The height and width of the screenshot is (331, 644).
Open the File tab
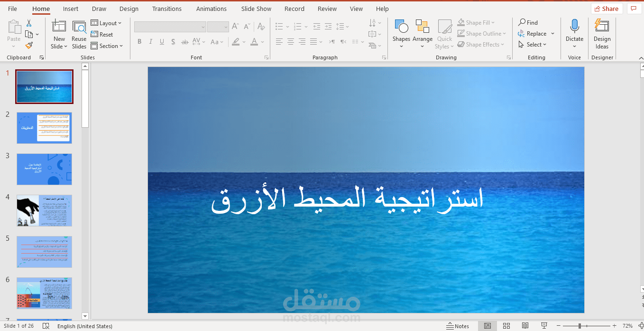(x=13, y=9)
